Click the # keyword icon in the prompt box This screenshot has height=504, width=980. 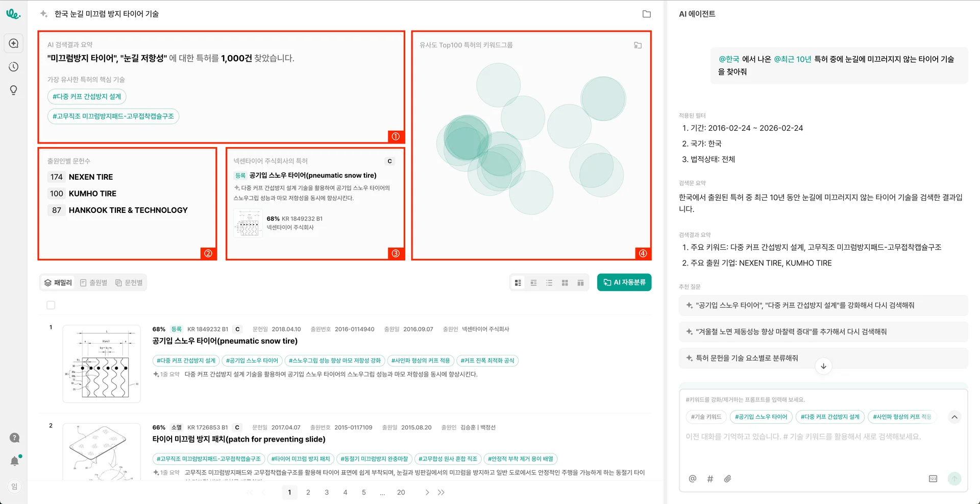click(x=710, y=478)
